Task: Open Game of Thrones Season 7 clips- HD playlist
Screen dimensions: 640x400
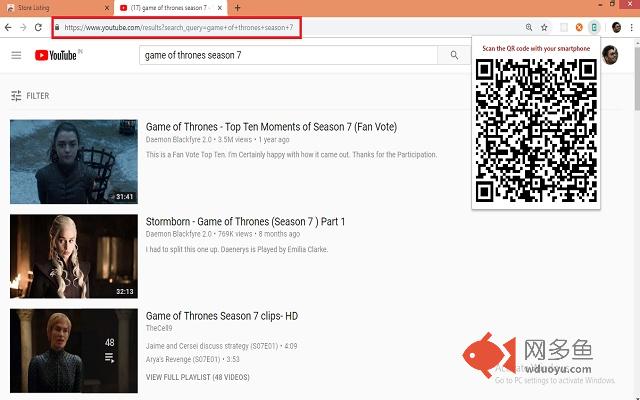Action: point(222,316)
